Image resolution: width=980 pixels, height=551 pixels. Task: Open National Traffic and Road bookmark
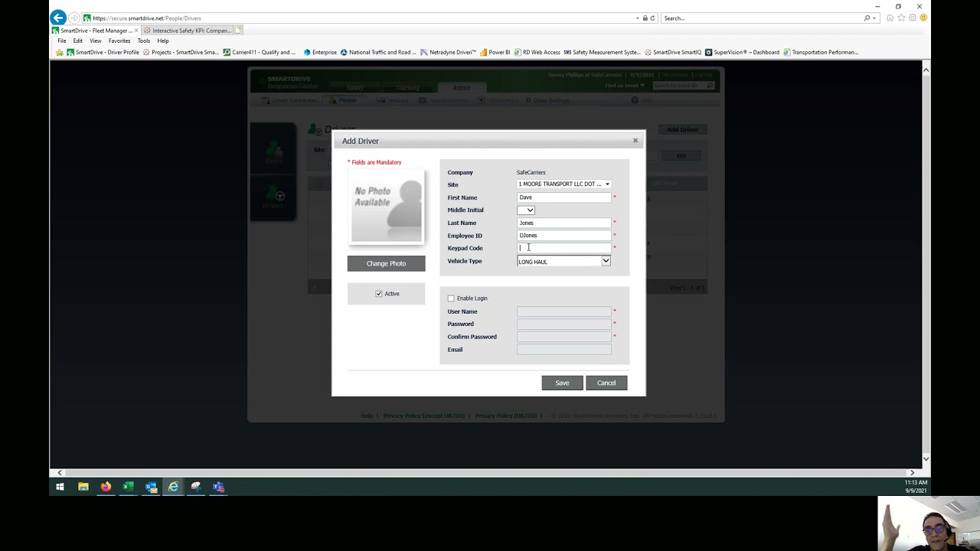coord(378,52)
